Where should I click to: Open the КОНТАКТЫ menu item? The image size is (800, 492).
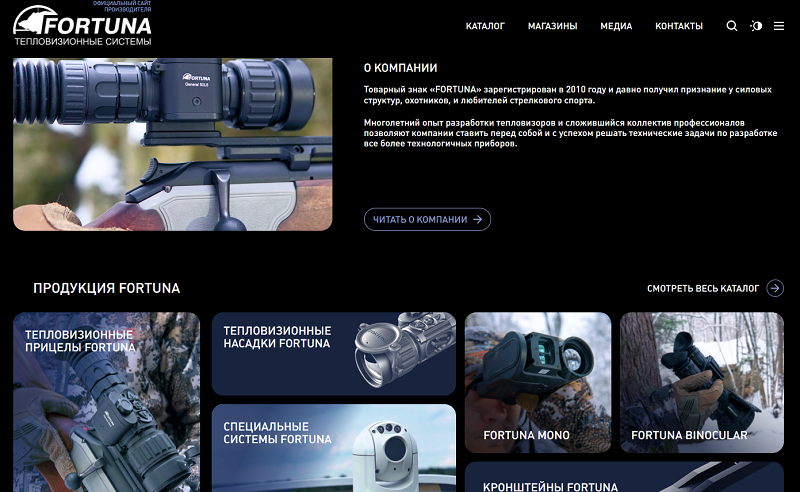point(679,26)
